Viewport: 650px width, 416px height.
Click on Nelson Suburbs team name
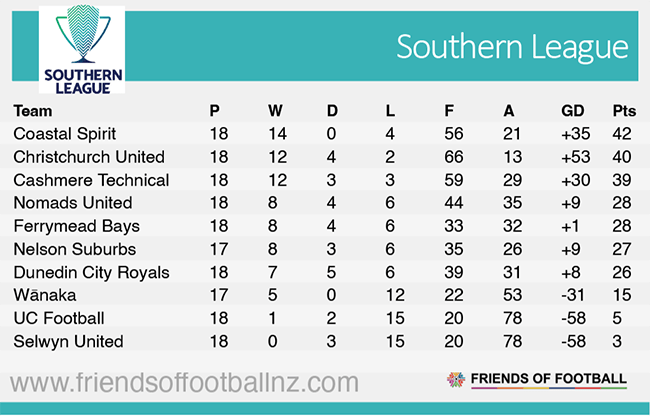click(68, 249)
